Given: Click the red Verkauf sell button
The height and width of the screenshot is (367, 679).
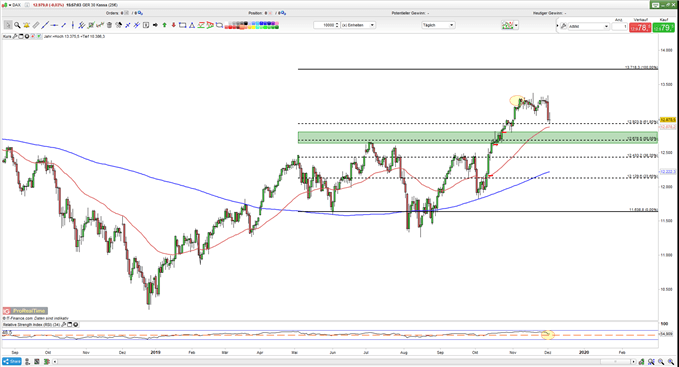Looking at the screenshot, I should click(x=640, y=27).
